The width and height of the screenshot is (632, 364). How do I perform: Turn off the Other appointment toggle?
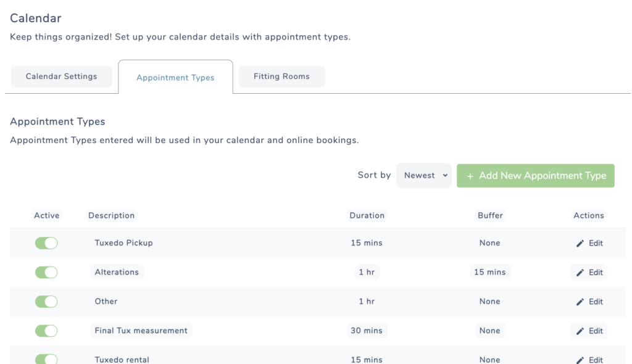[x=46, y=302]
